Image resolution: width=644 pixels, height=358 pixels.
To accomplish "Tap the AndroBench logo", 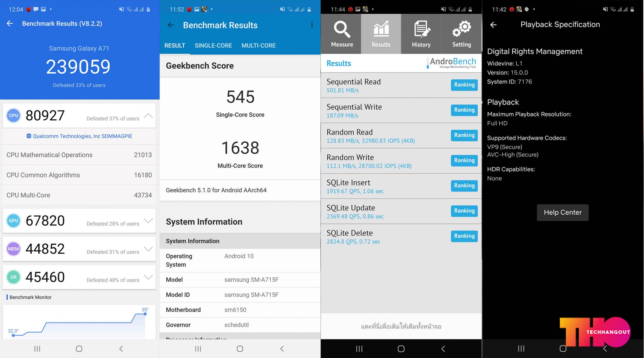I will pos(451,63).
